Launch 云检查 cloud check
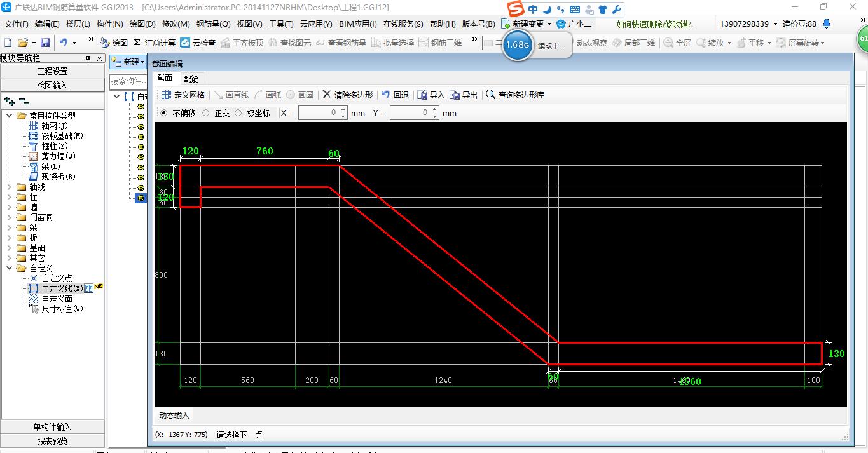The image size is (868, 453). (x=198, y=43)
